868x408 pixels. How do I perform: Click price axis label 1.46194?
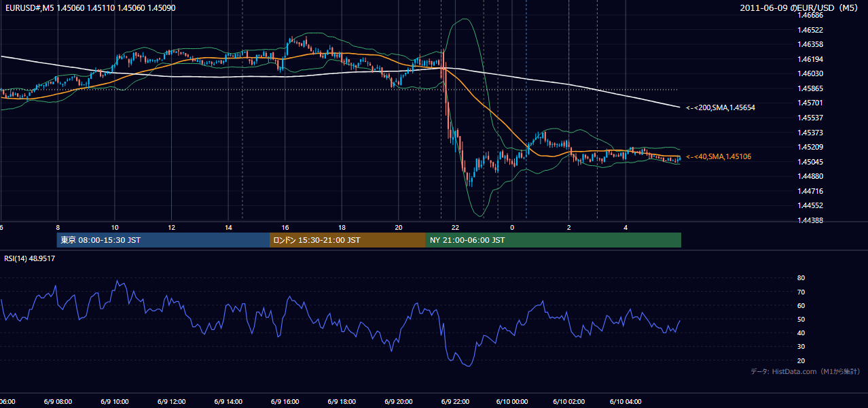[810, 59]
